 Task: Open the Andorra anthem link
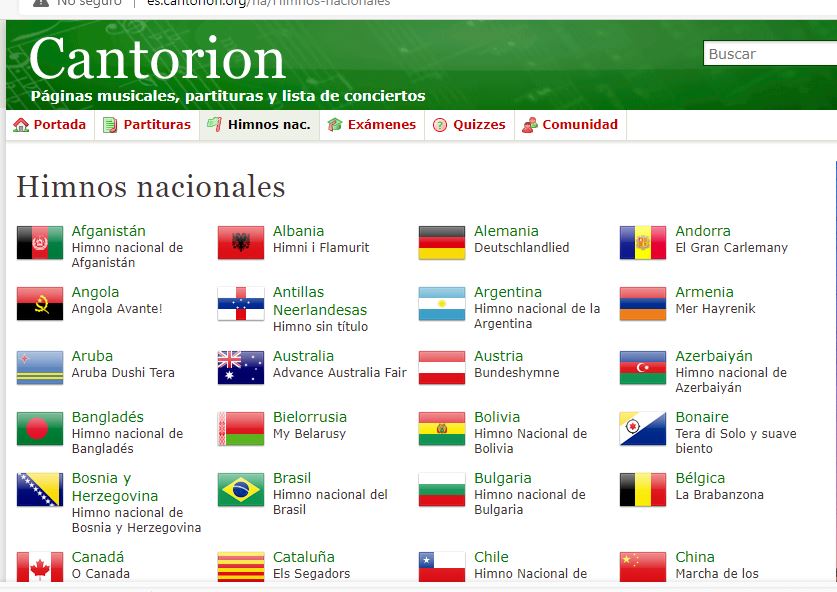click(702, 231)
